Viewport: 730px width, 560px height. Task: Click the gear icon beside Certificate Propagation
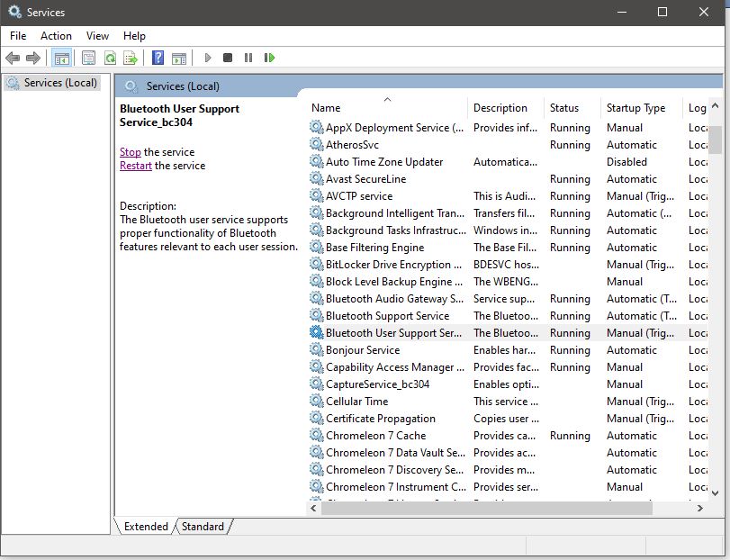(317, 418)
